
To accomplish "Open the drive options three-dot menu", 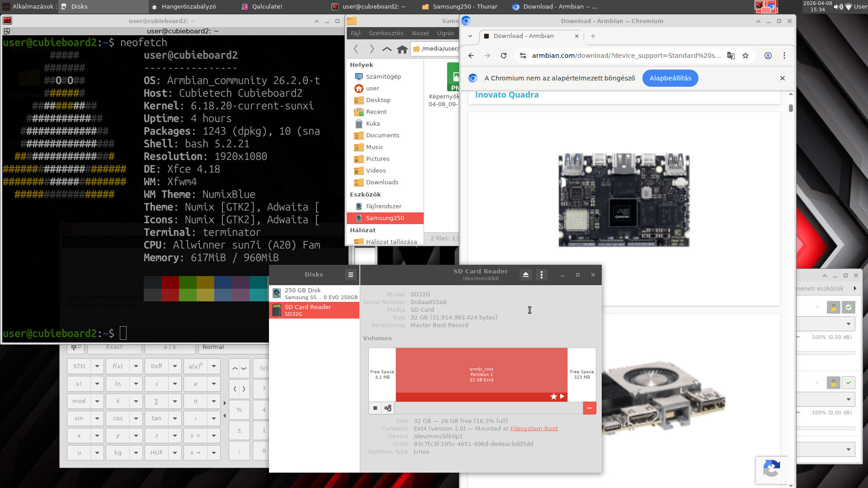I will [x=542, y=275].
